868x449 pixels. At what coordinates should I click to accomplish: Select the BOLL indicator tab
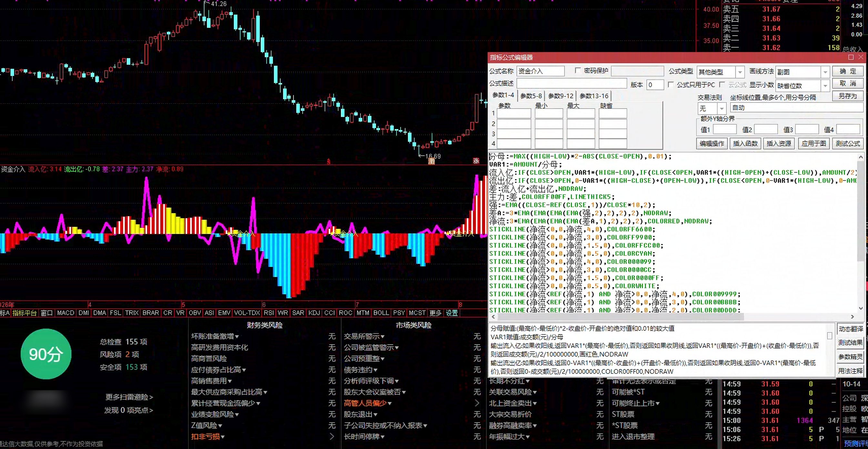click(381, 313)
